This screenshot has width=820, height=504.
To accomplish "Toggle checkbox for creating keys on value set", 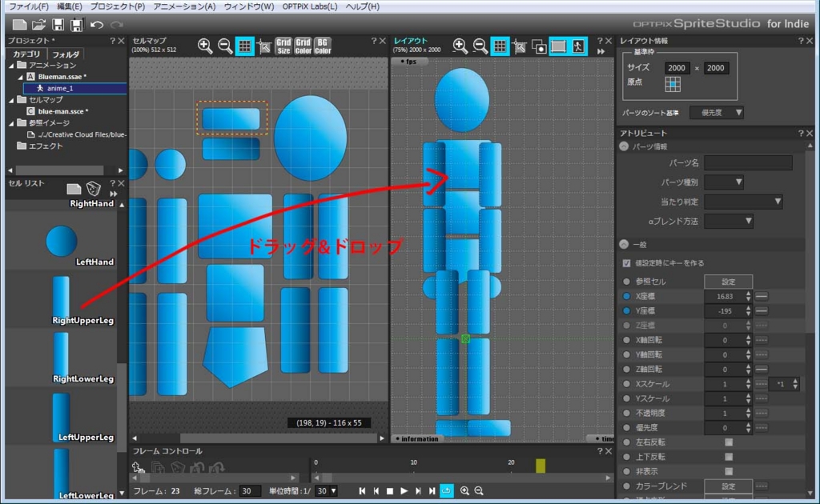I will [626, 263].
